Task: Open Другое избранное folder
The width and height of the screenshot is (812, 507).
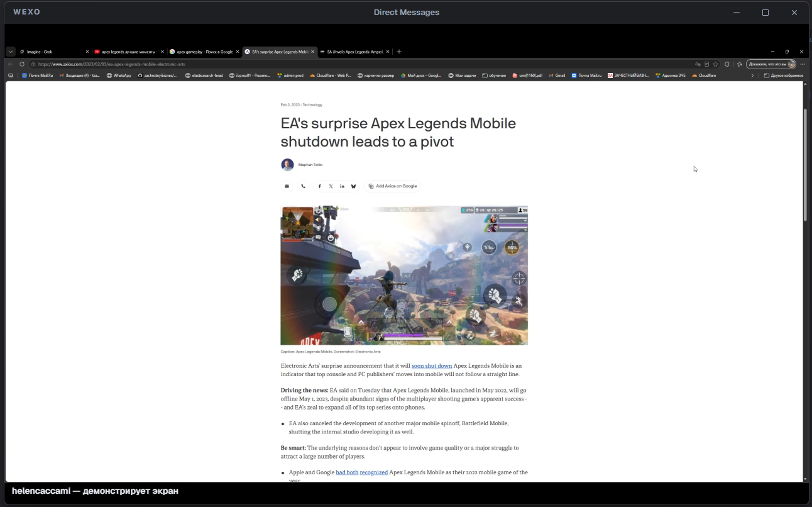Action: tap(783, 75)
